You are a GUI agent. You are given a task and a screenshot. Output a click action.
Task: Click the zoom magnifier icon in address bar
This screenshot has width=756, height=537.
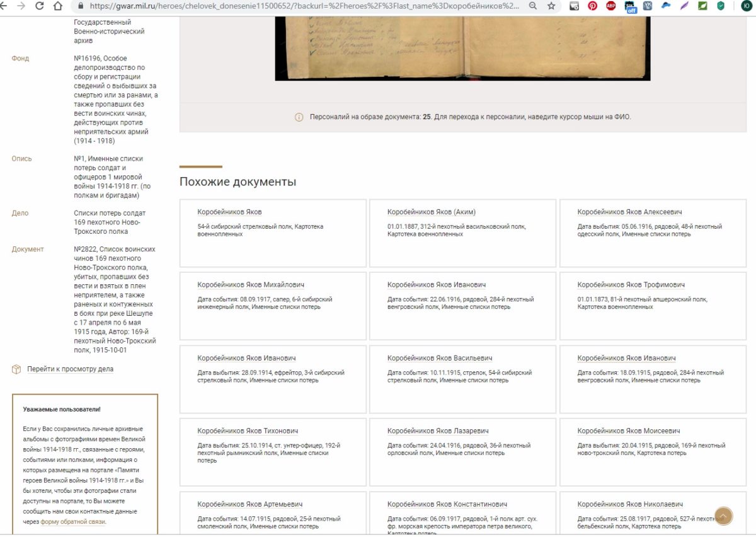point(533,6)
